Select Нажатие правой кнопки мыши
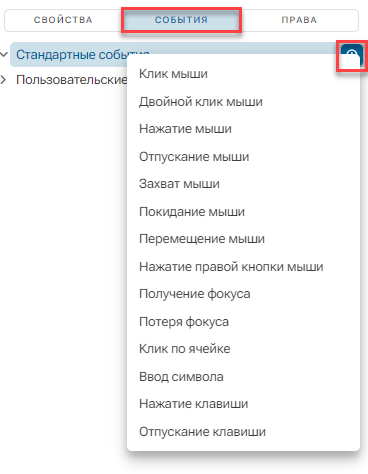368x474 pixels. coord(243,266)
